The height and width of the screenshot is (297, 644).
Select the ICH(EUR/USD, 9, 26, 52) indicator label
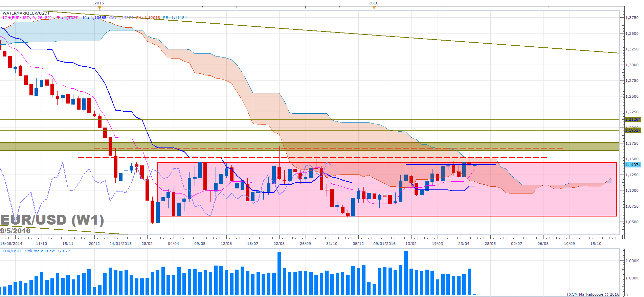click(27, 18)
